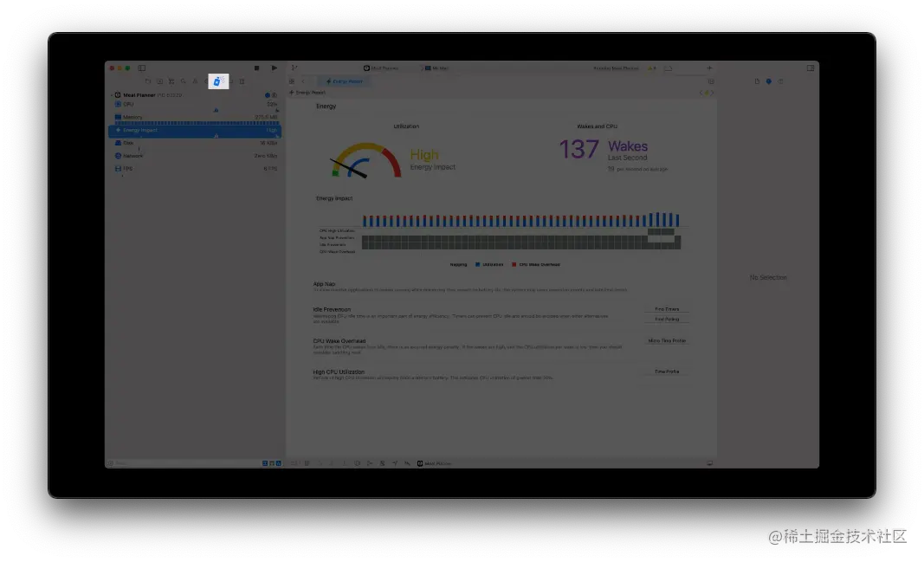Select the Network gauge row
Screen dimensions: 924x562
point(195,156)
